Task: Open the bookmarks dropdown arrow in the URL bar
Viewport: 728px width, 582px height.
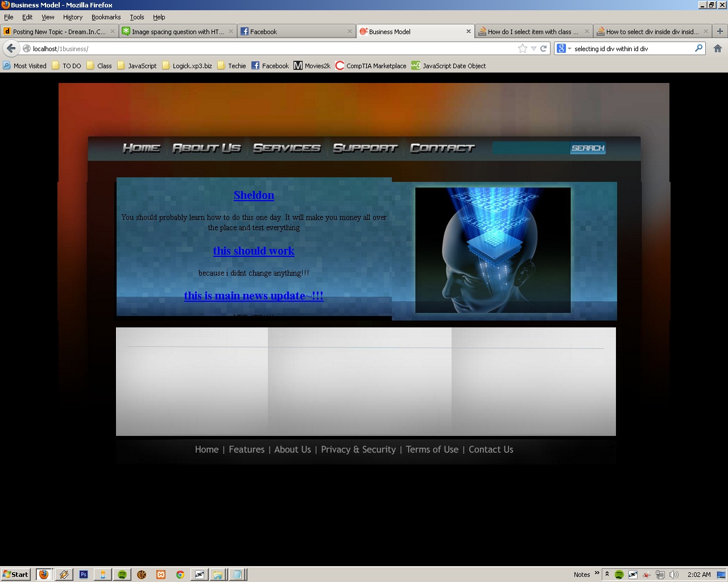Action: (x=533, y=49)
